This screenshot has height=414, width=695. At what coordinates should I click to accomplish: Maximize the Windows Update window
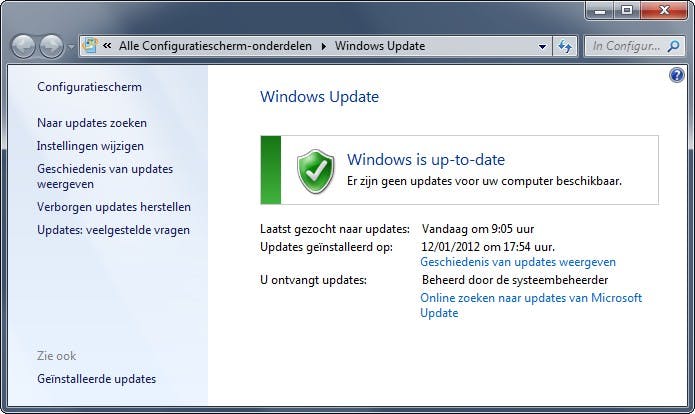coord(627,10)
